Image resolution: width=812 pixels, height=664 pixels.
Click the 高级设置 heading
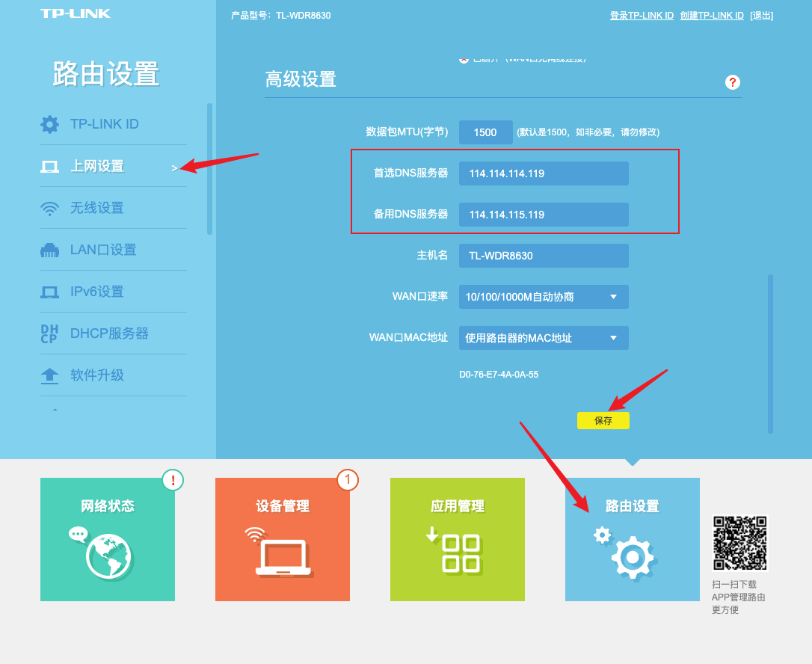coord(301,79)
